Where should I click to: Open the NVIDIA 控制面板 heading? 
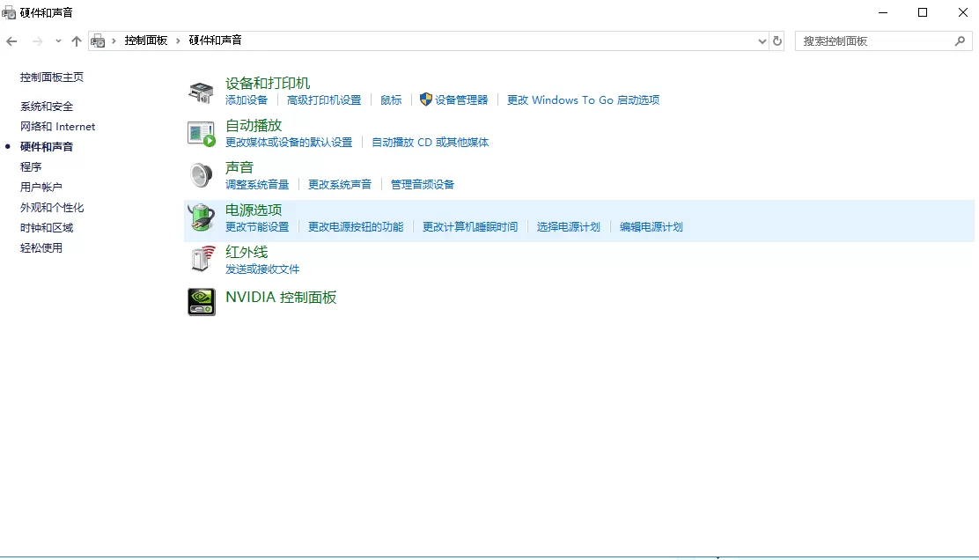(x=281, y=297)
